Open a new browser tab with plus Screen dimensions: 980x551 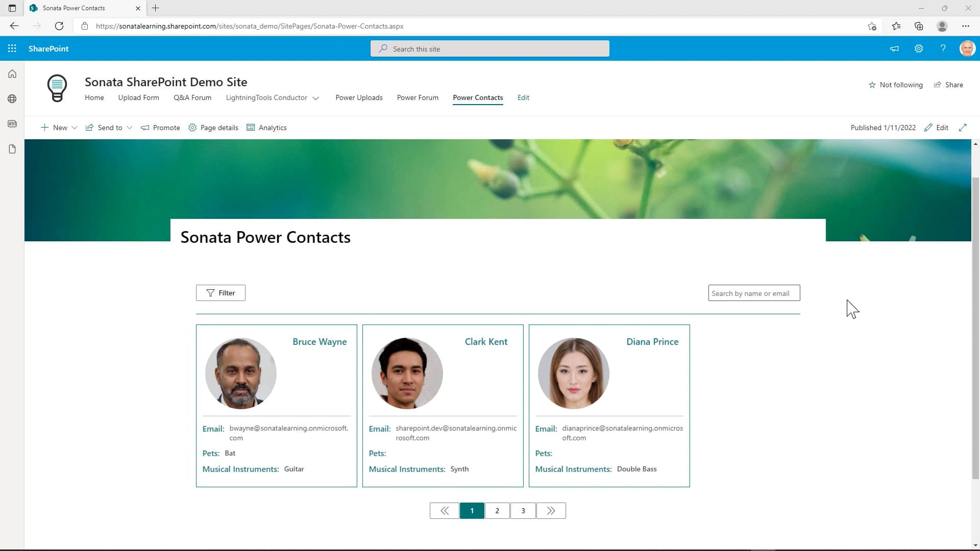click(156, 8)
